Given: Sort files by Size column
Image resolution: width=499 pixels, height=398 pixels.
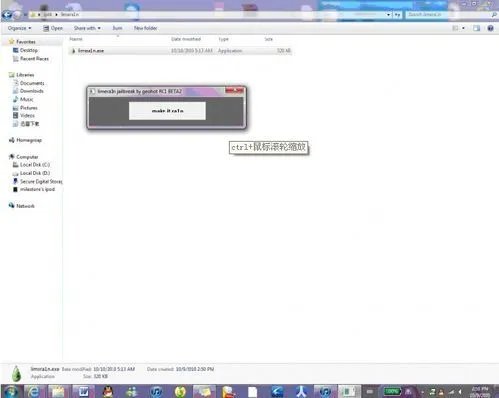Looking at the screenshot, I should (269, 39).
